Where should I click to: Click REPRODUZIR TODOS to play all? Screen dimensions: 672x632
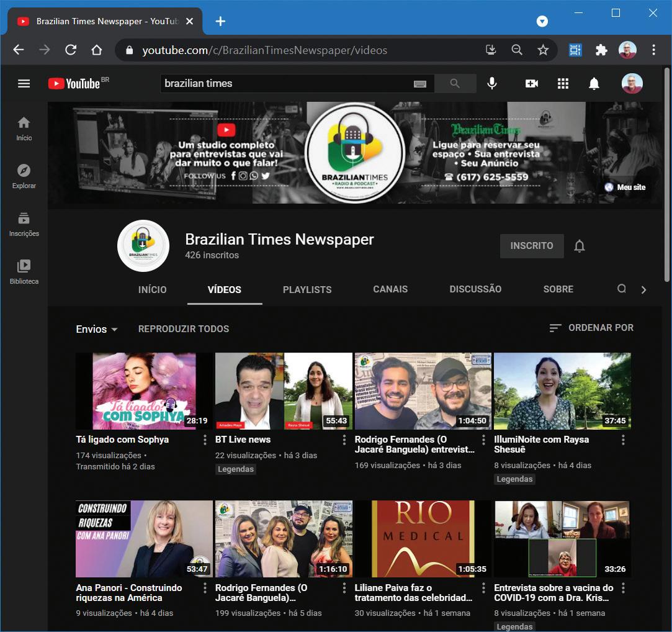click(184, 329)
